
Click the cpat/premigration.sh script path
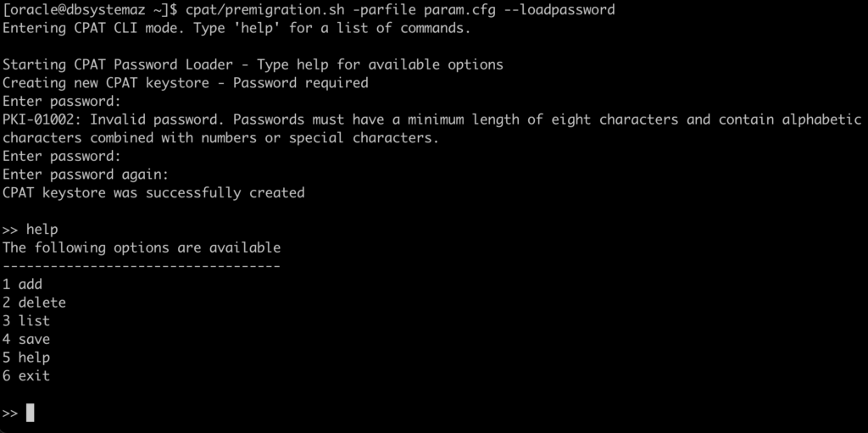(x=273, y=9)
